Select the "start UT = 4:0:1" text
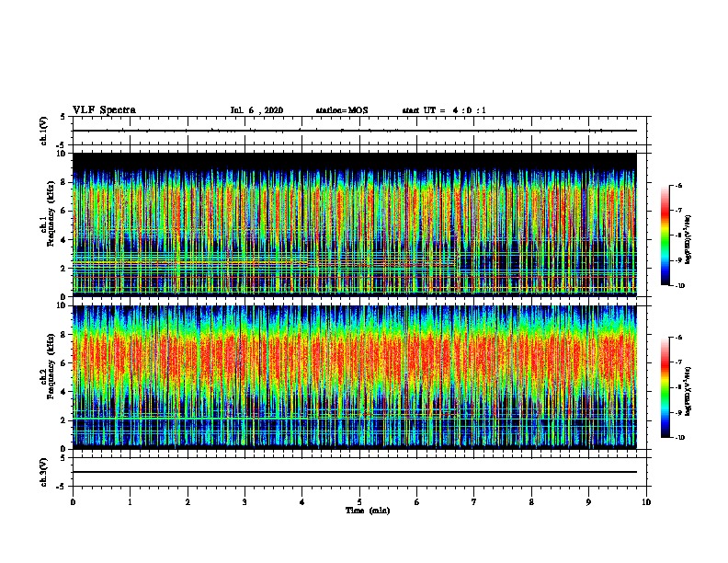 (444, 110)
